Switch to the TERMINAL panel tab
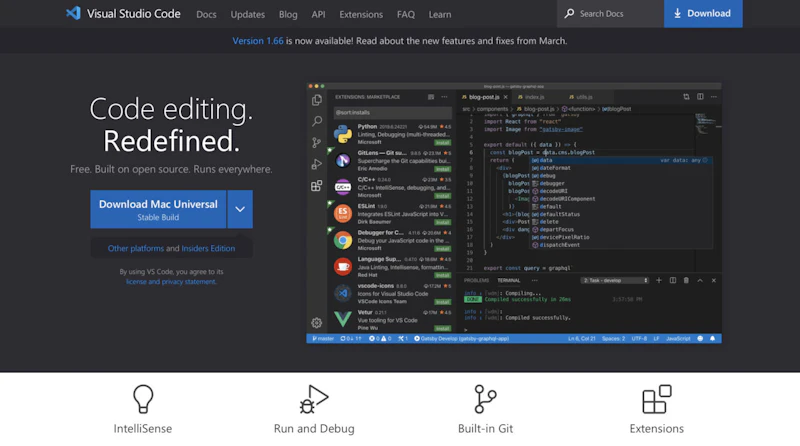The width and height of the screenshot is (800, 446). coord(509,280)
